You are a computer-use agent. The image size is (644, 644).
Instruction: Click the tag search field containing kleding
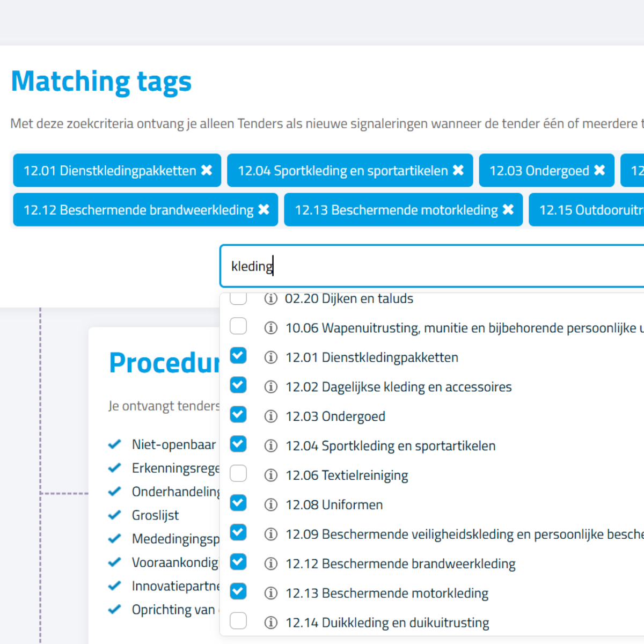click(x=432, y=266)
